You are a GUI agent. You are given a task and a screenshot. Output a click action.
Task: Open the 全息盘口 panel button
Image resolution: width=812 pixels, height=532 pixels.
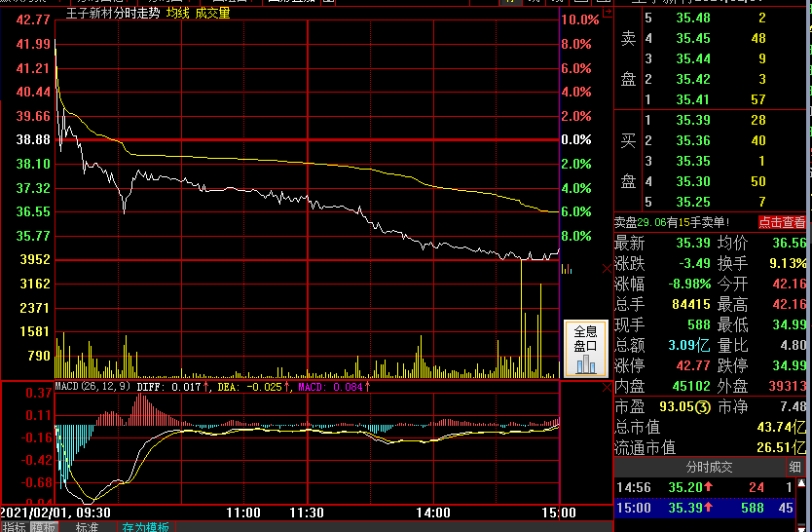[x=585, y=348]
